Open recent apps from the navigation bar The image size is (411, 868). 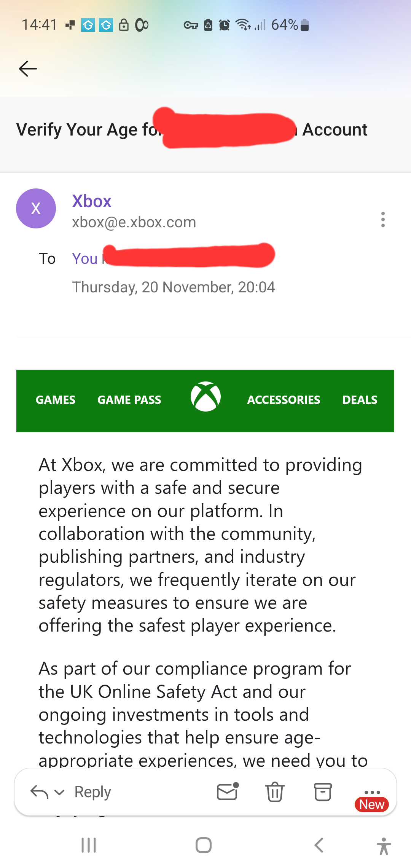[x=88, y=846]
